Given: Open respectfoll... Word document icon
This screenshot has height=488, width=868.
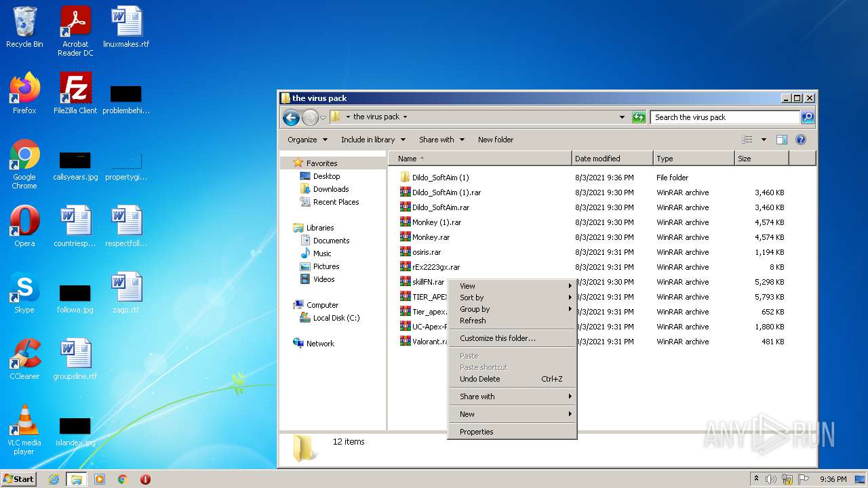Looking at the screenshot, I should click(x=126, y=226).
